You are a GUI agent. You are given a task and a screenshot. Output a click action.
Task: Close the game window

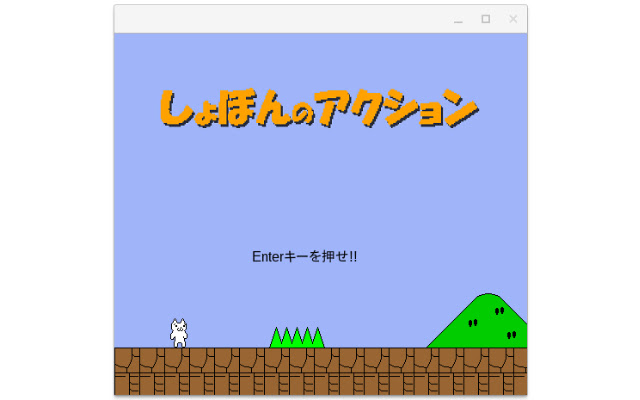513,19
